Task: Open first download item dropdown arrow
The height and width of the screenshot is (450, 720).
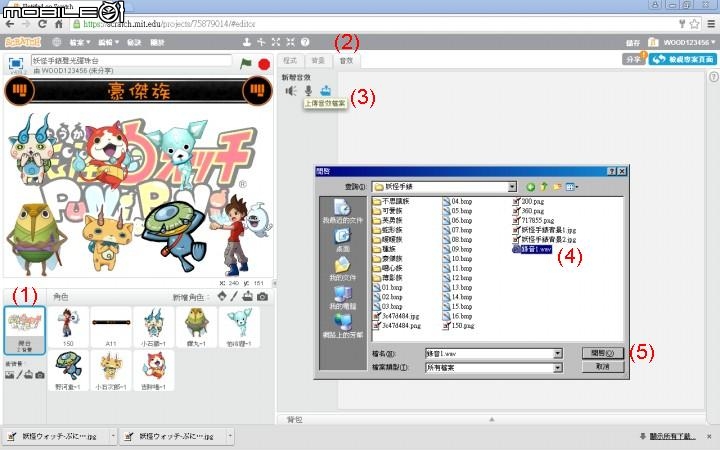Action: (x=113, y=436)
